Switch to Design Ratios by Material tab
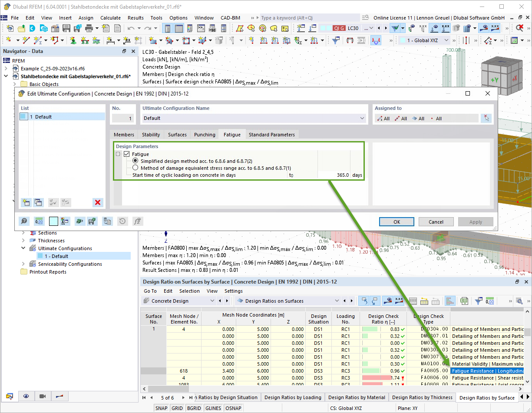The image size is (532, 413). pos(357,397)
